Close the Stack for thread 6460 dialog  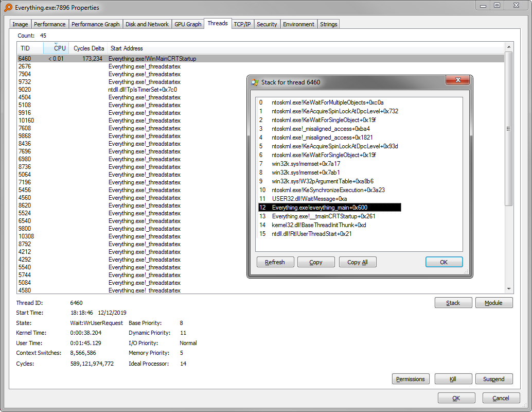coord(458,80)
